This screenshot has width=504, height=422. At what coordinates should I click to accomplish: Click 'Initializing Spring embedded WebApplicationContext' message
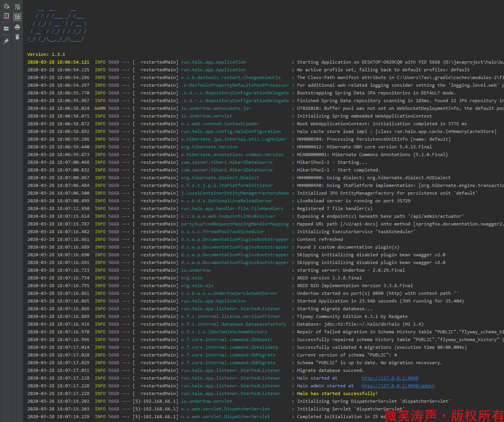click(364, 116)
